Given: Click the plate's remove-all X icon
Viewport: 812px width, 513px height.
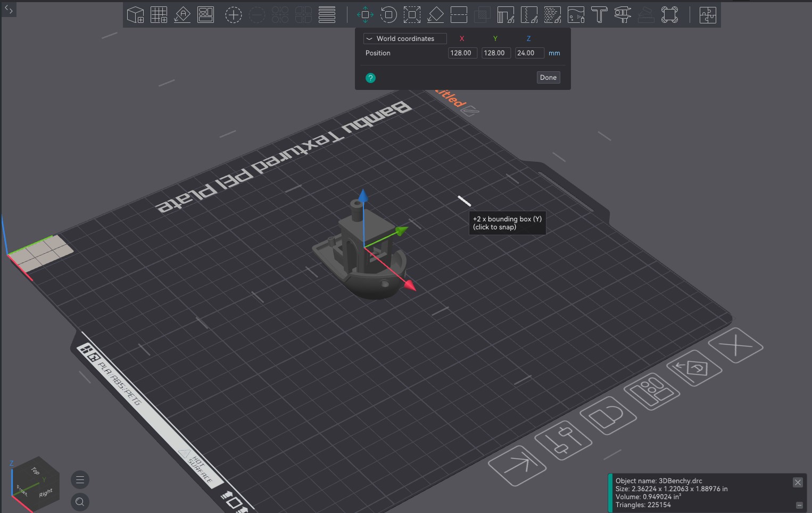Looking at the screenshot, I should tap(736, 345).
